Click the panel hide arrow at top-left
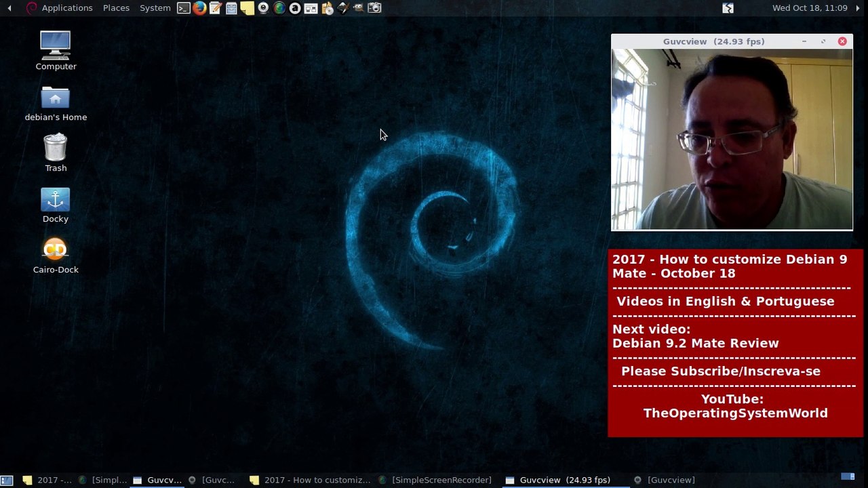This screenshot has height=488, width=868. click(x=9, y=8)
